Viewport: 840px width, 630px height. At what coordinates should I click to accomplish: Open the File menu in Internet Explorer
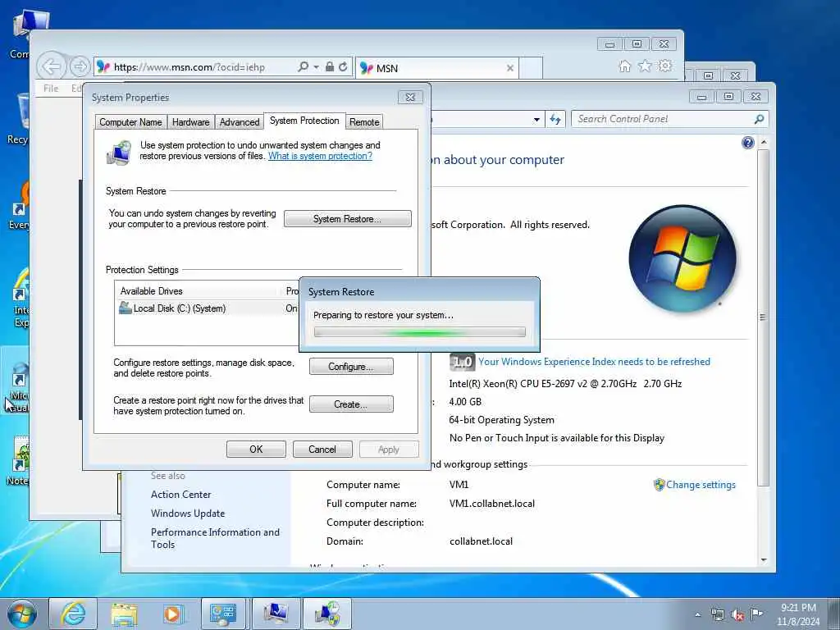point(51,89)
